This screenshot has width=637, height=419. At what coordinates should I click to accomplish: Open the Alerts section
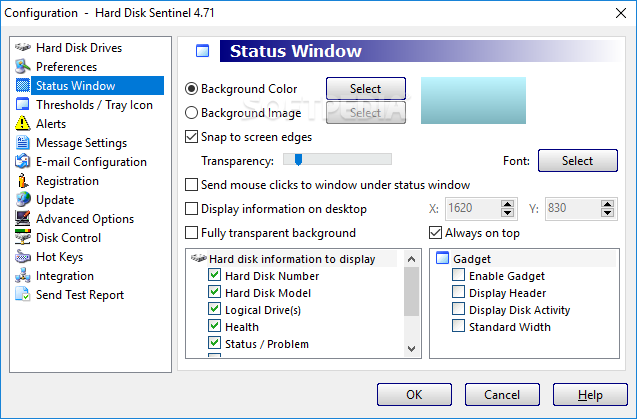pyautogui.click(x=51, y=124)
